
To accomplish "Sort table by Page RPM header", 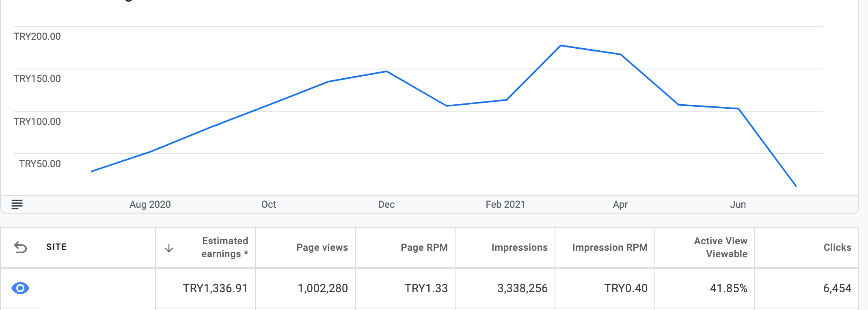I will click(x=424, y=248).
